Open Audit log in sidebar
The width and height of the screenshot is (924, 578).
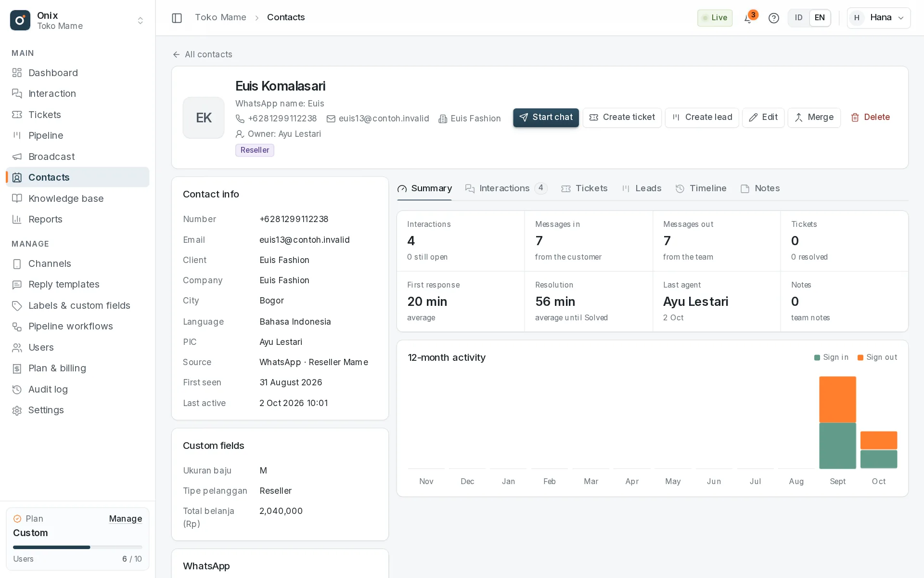(77, 389)
